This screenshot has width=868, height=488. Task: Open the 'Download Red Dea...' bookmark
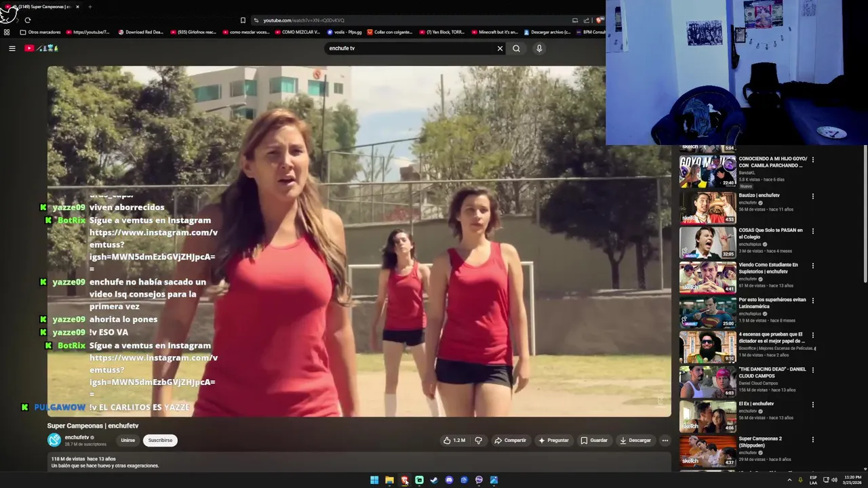tap(140, 32)
